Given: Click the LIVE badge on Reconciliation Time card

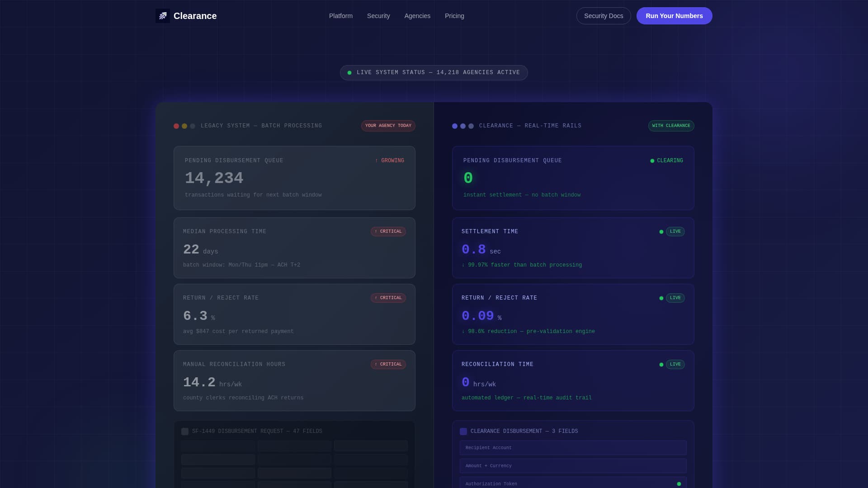Looking at the screenshot, I should click(x=675, y=364).
